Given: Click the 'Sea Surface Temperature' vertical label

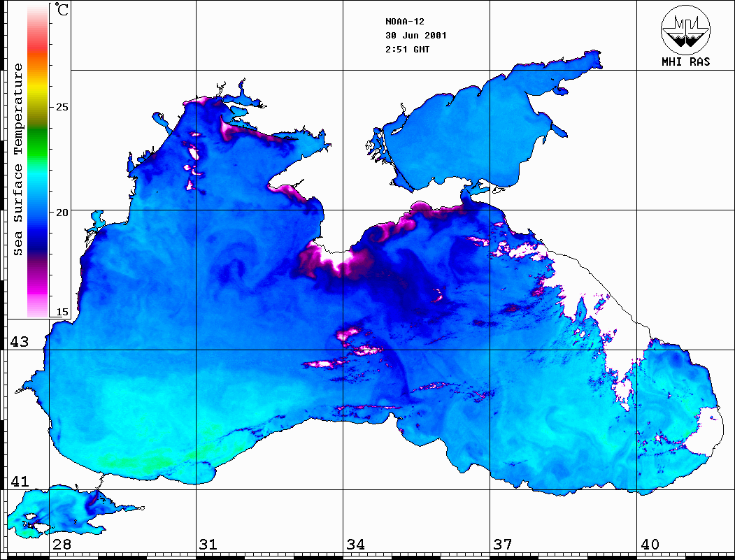Looking at the screenshot, I should pyautogui.click(x=17, y=159).
